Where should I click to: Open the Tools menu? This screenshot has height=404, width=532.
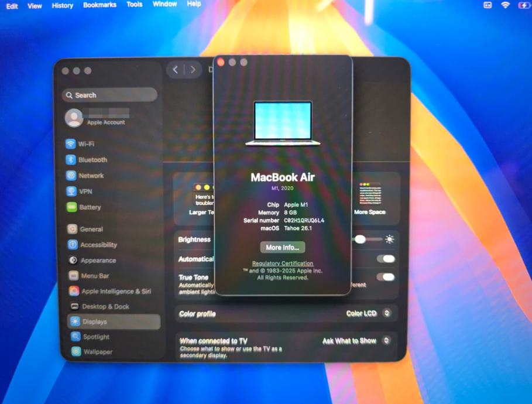coord(135,5)
